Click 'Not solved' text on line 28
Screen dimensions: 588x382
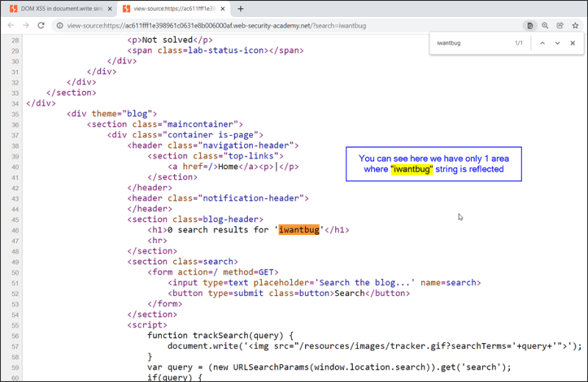[168, 40]
